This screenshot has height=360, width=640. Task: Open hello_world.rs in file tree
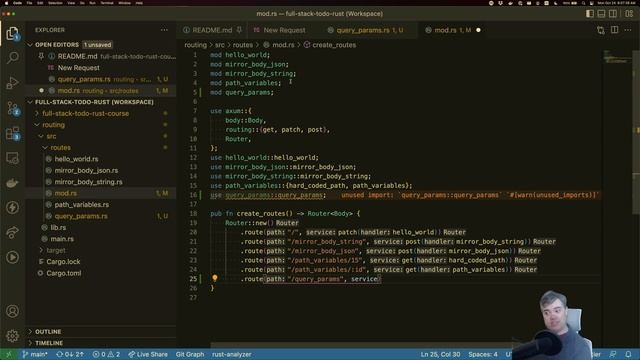76,159
